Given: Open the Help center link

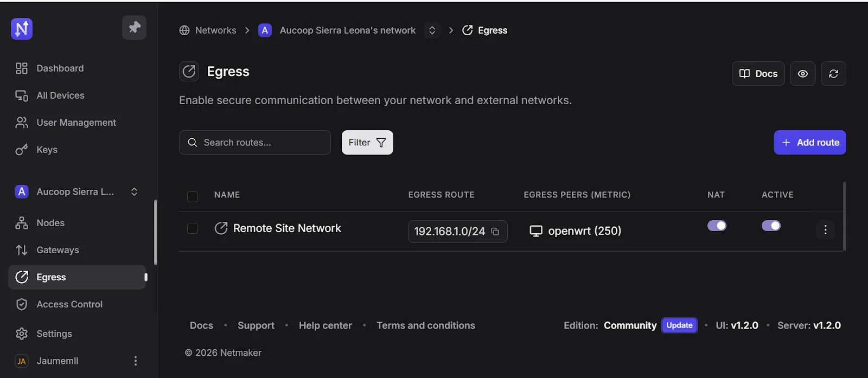Looking at the screenshot, I should [x=325, y=325].
